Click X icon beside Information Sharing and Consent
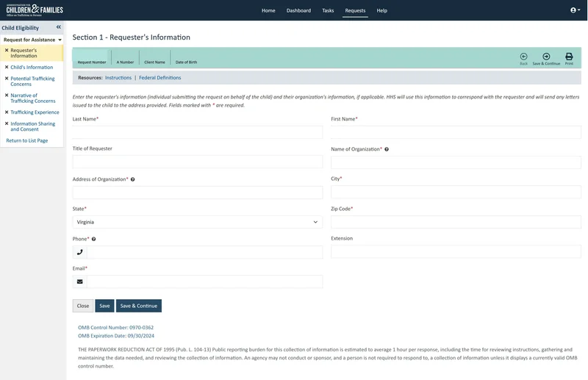This screenshot has height=380, width=588. click(x=7, y=123)
